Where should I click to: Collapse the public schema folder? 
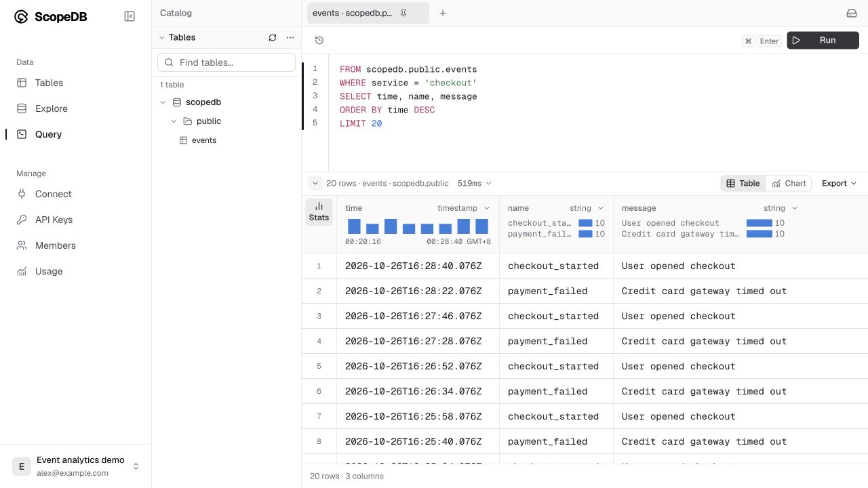174,121
